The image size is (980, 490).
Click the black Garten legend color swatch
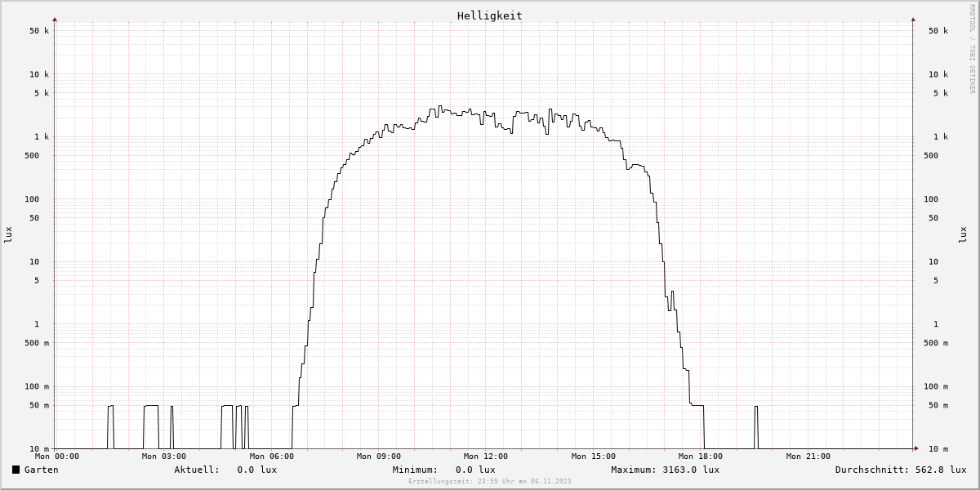tap(16, 470)
